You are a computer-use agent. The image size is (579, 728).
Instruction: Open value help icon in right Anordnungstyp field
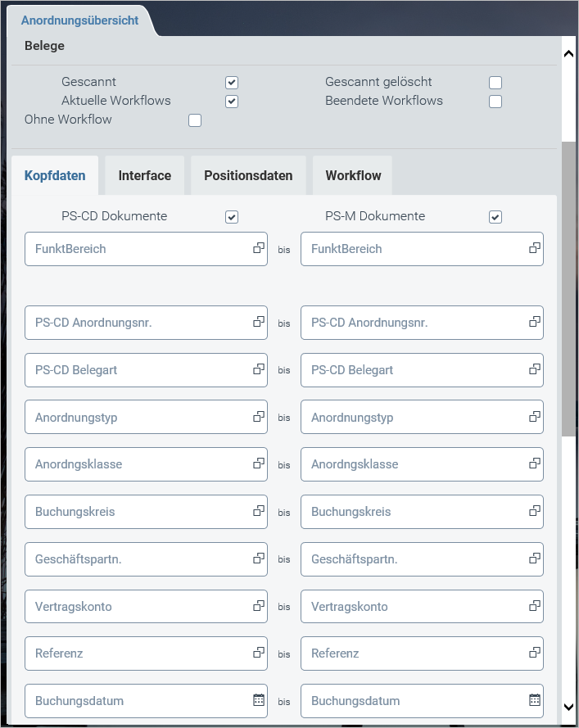pyautogui.click(x=534, y=417)
